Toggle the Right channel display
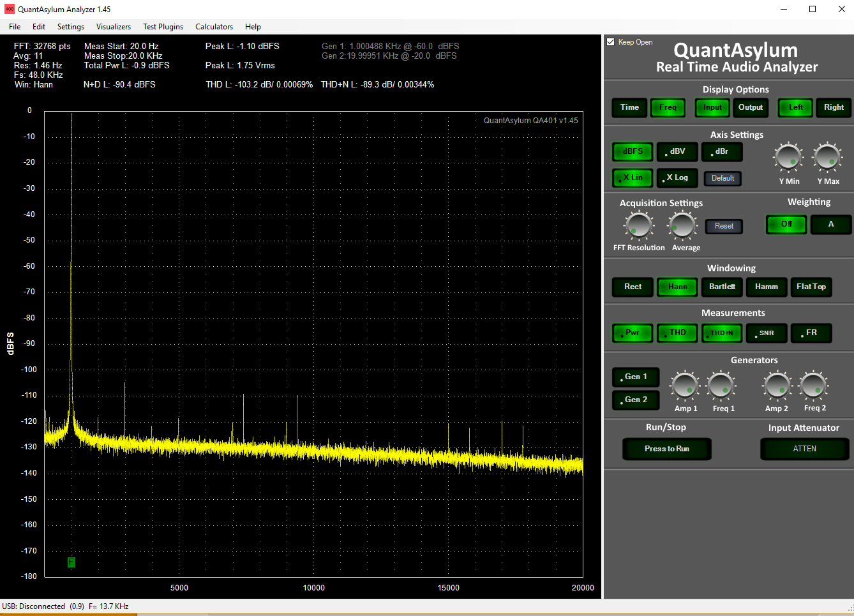Image resolution: width=854 pixels, height=616 pixels. [x=834, y=107]
